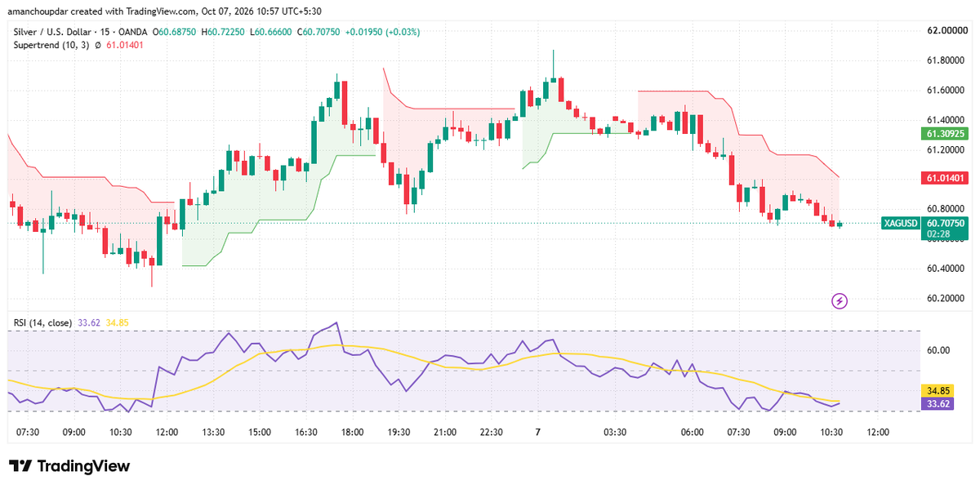Select the RSI (14, close) indicator legend
The height and width of the screenshot is (489, 980).
tap(43, 322)
